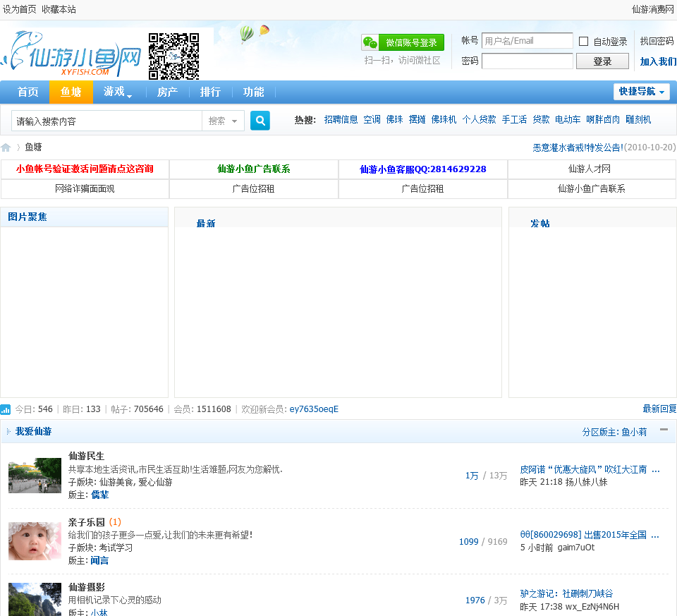Click hot search 雕刻机
The width and height of the screenshot is (677, 616).
click(638, 120)
